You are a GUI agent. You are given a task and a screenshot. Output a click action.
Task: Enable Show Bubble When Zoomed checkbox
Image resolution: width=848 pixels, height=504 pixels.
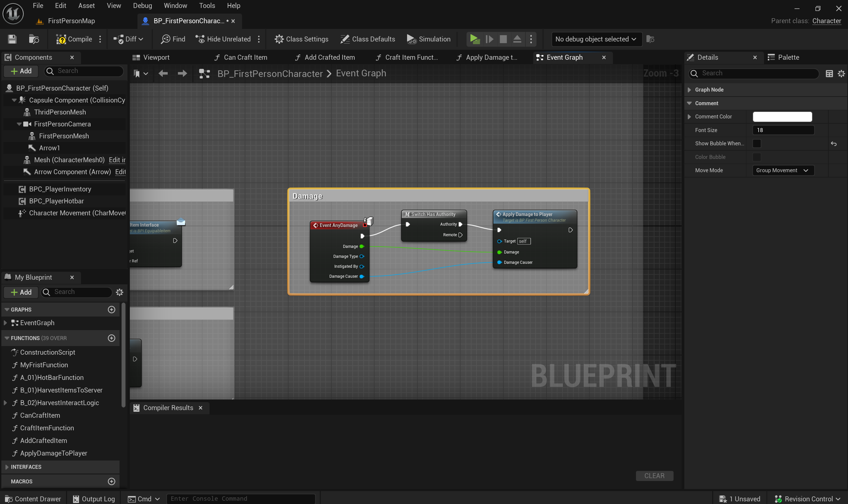pos(757,143)
